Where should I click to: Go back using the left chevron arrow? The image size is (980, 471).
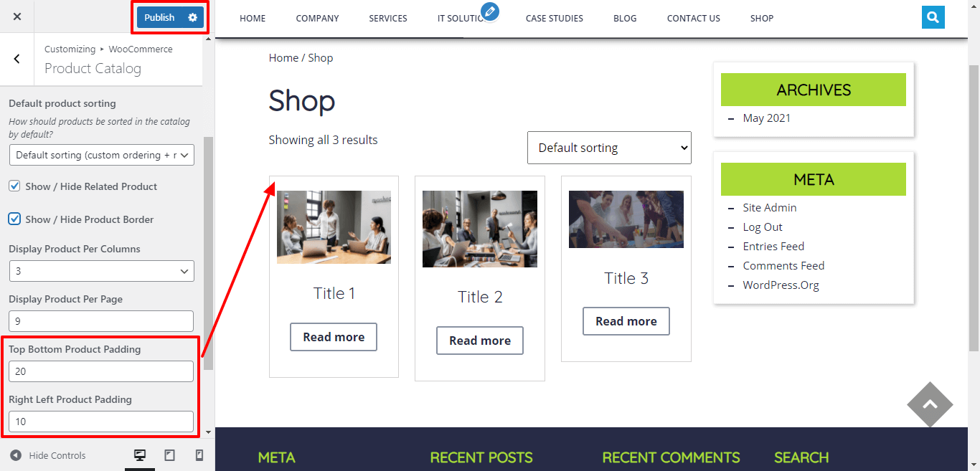click(17, 59)
